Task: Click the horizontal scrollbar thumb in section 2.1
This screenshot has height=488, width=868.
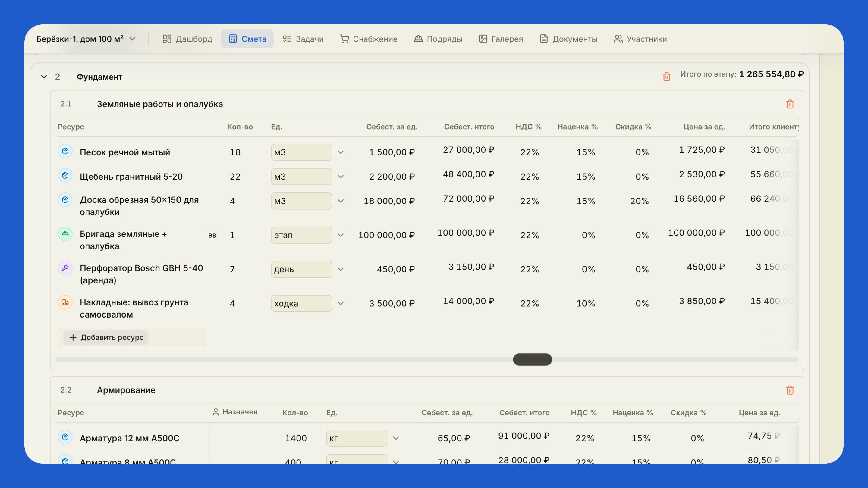Action: (x=532, y=359)
